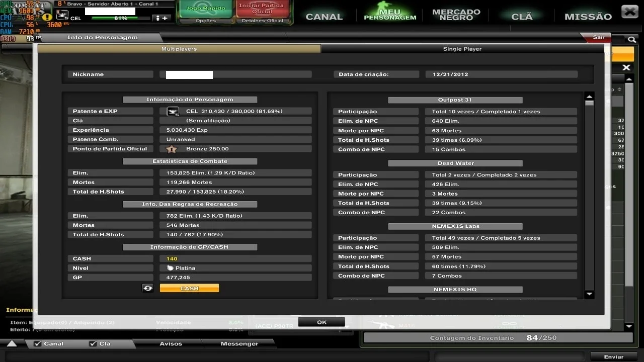Toggle the Clã chat checkbox
The height and width of the screenshot is (362, 644).
tap(93, 344)
